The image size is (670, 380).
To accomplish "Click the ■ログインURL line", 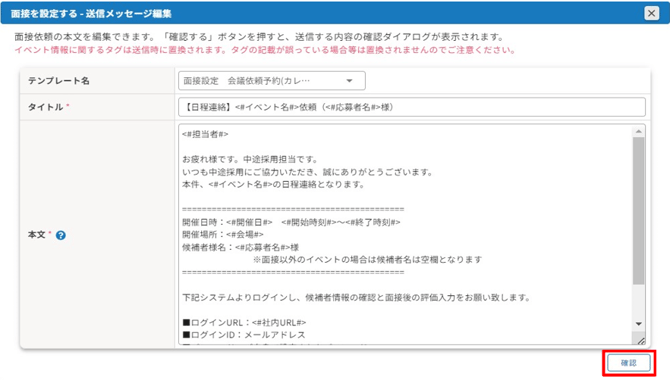I will pos(244,322).
